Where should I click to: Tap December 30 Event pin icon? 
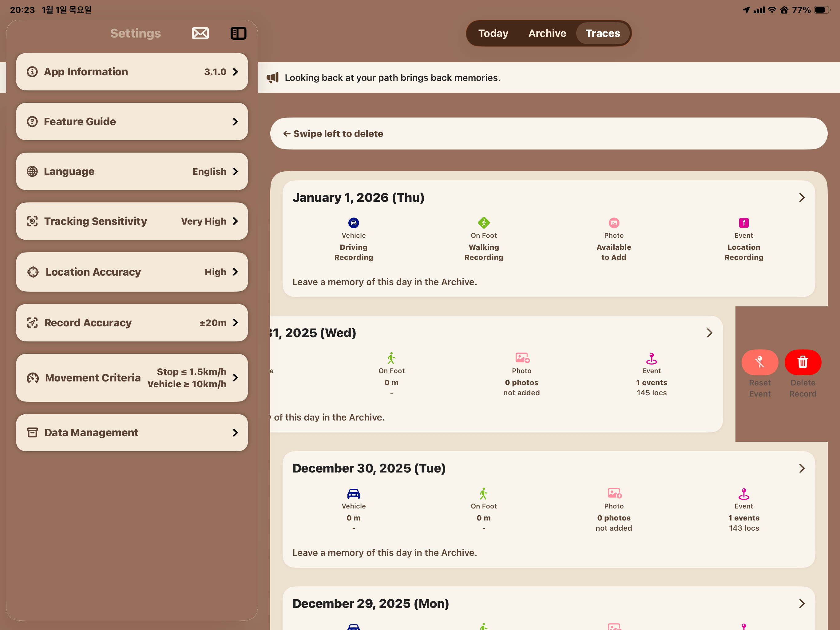coord(743,494)
